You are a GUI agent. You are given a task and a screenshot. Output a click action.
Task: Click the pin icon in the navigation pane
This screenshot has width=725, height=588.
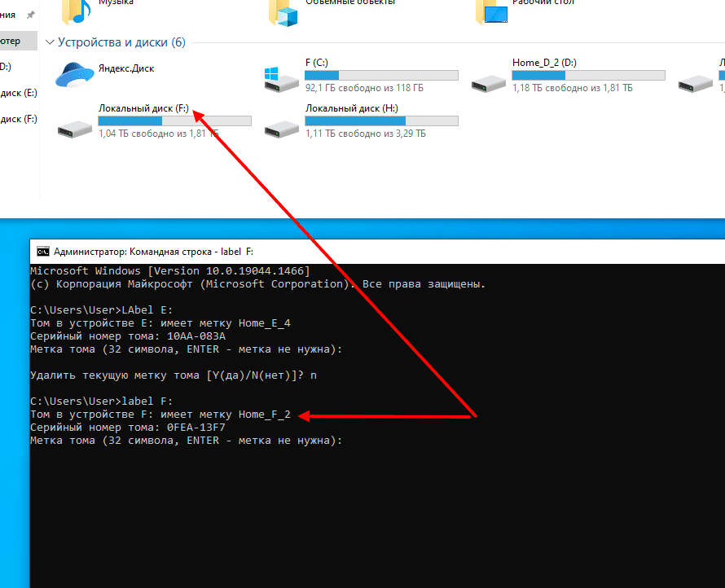[31, 15]
